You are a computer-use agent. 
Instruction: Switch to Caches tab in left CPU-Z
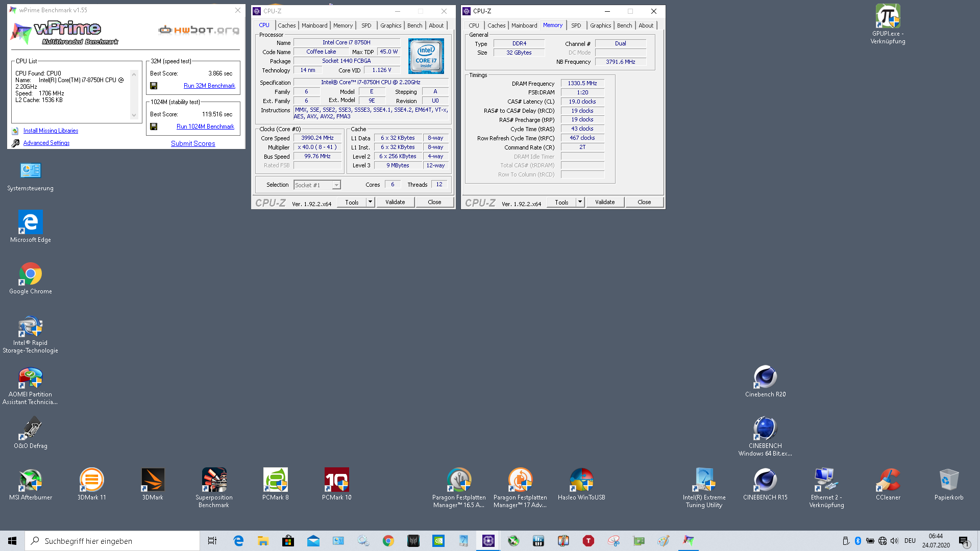(x=287, y=26)
